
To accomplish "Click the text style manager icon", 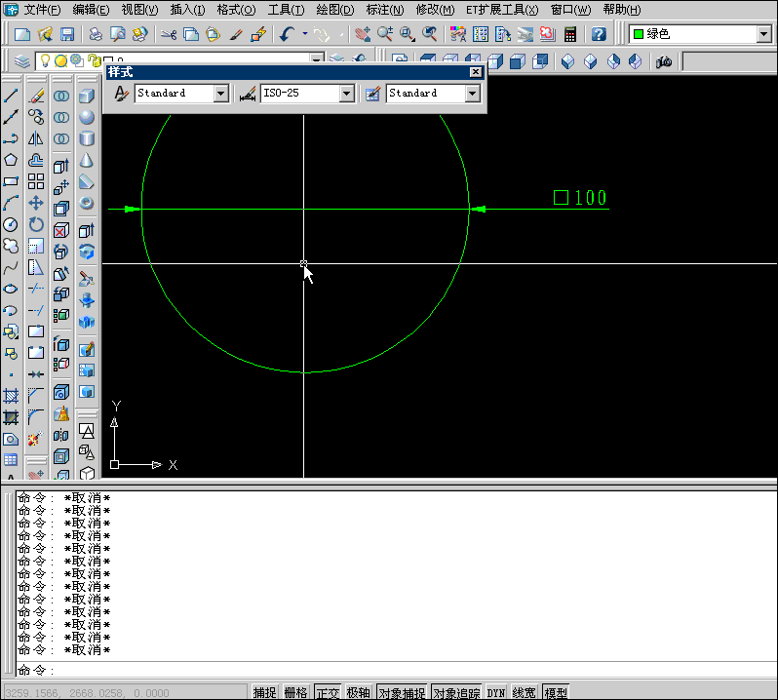I will point(121,94).
